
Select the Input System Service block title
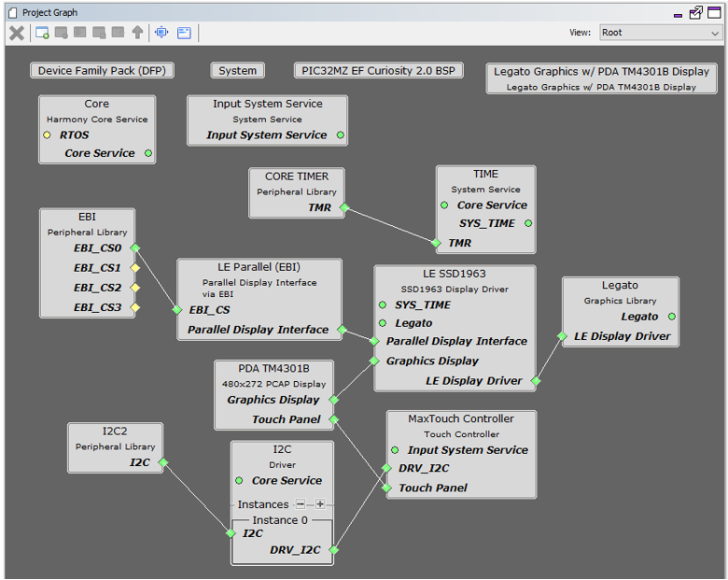pyautogui.click(x=268, y=104)
